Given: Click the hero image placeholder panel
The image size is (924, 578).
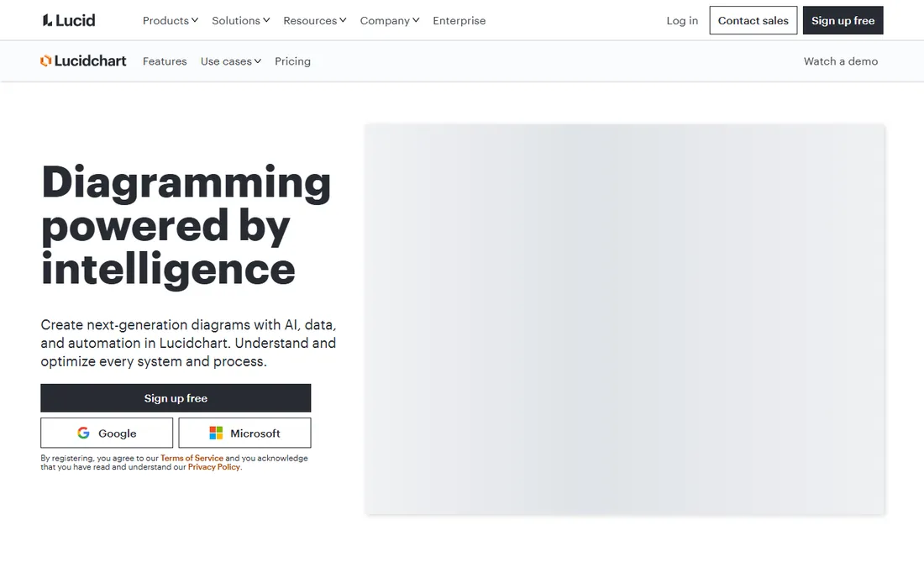Looking at the screenshot, I should [x=625, y=319].
